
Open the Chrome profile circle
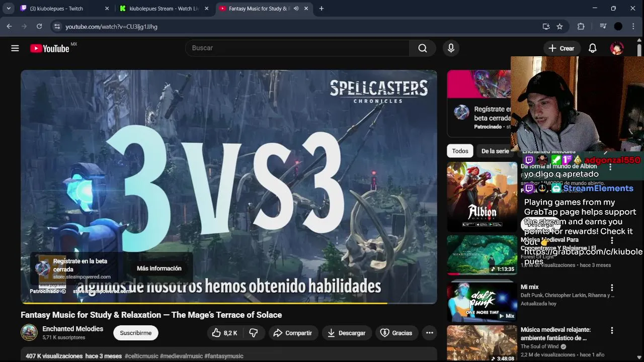click(x=618, y=27)
